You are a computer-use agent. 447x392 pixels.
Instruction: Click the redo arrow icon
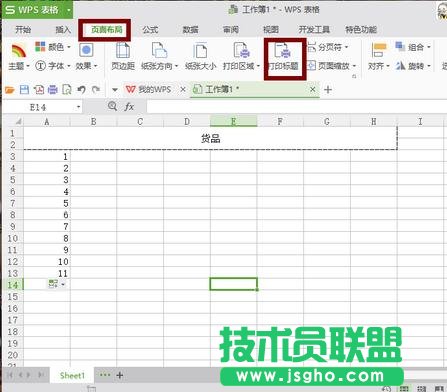[x=96, y=90]
